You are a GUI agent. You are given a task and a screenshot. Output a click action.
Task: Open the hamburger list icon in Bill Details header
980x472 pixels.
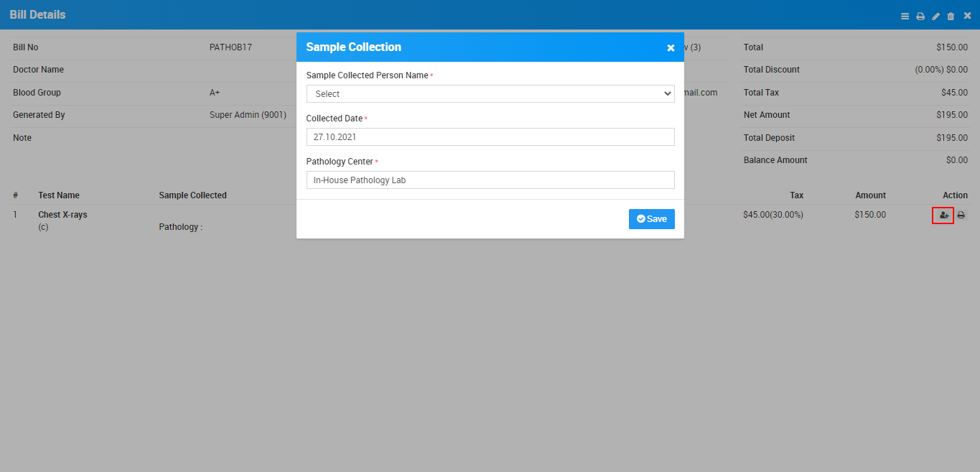(905, 16)
